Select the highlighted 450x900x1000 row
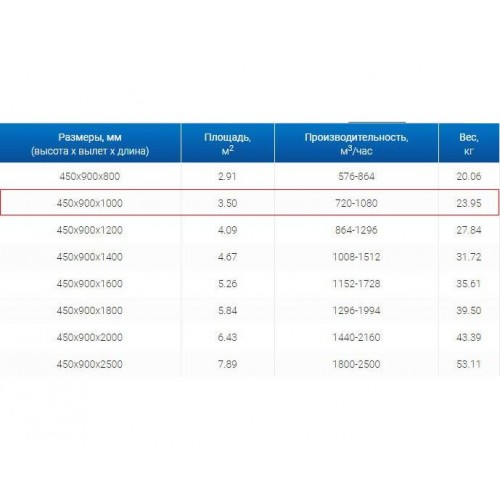500x500 pixels. [250, 203]
